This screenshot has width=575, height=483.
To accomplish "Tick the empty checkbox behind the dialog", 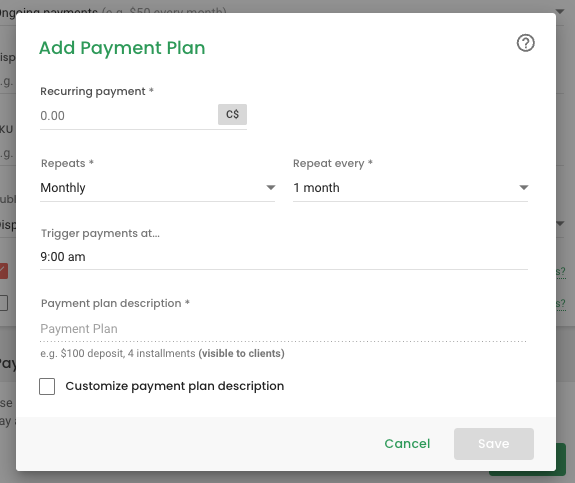I will click(x=4, y=303).
